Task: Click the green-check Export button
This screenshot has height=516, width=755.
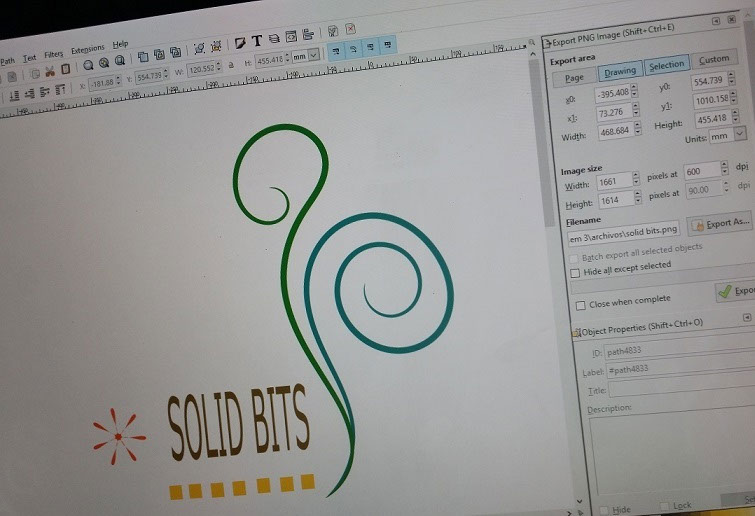Action: (x=735, y=292)
